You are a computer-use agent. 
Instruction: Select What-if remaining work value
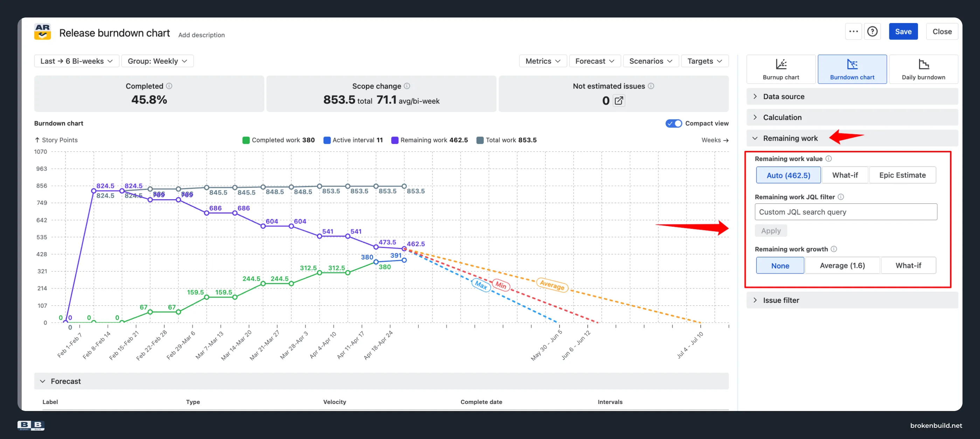pyautogui.click(x=845, y=175)
